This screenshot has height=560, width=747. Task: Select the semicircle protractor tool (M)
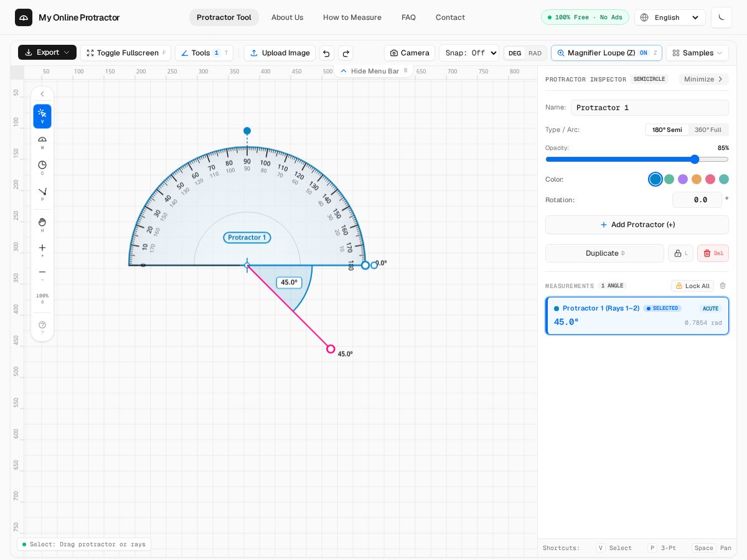pos(42,142)
